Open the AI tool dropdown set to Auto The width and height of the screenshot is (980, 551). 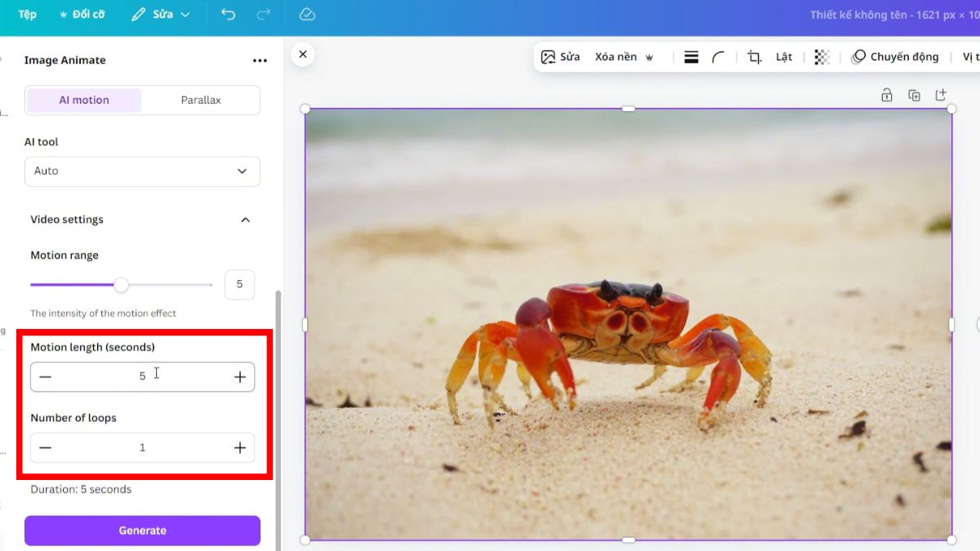point(142,171)
